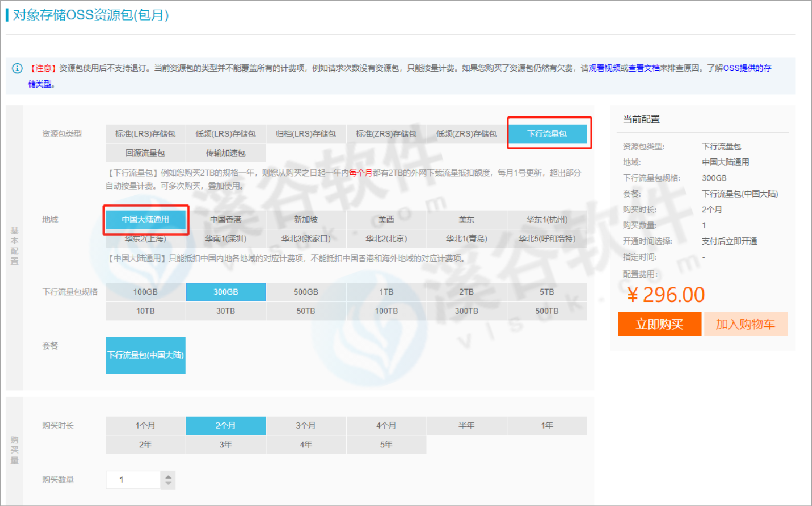Choose the 500GB traffic package size
The height and width of the screenshot is (506, 812).
(x=306, y=292)
